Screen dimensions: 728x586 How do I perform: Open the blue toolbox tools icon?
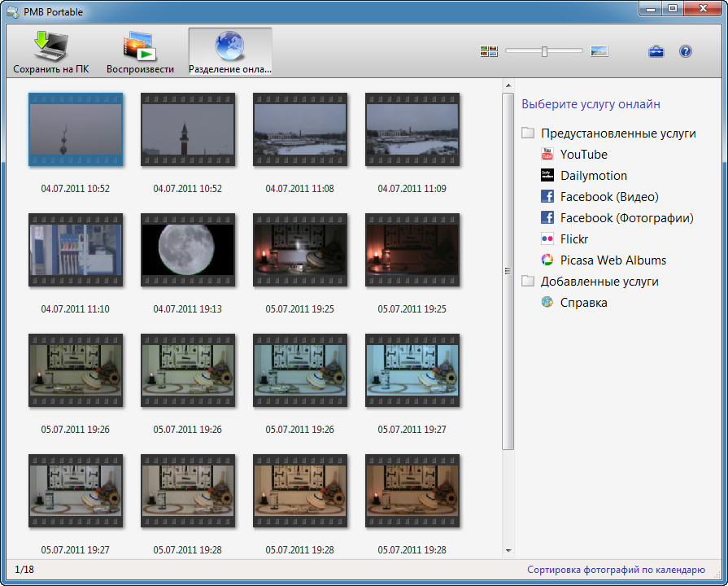(x=656, y=51)
